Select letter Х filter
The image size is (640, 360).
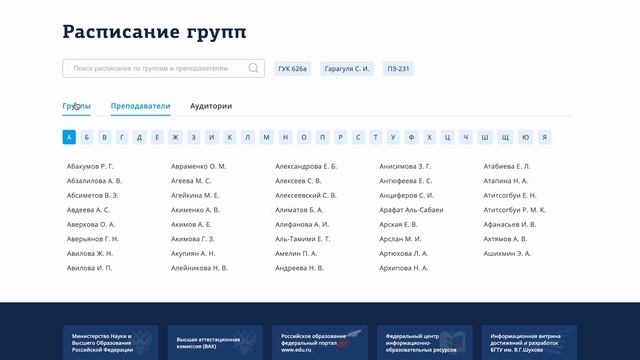[x=429, y=137]
